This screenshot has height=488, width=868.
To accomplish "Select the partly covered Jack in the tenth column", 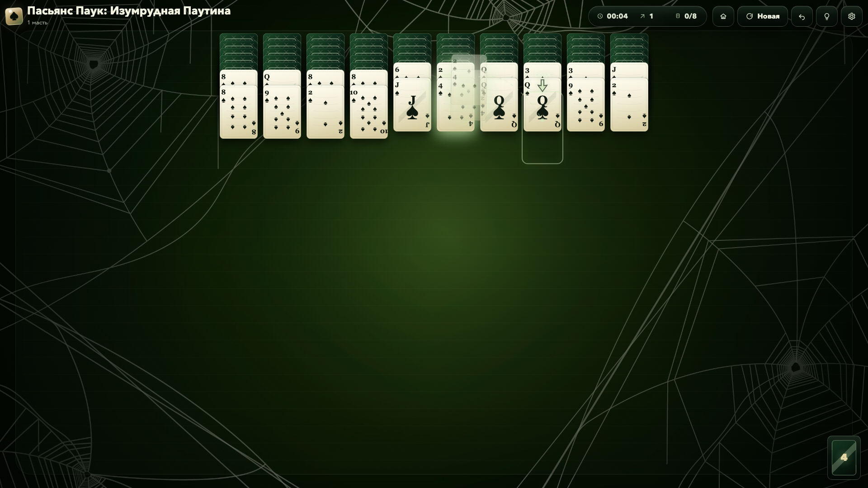I will [x=629, y=70].
